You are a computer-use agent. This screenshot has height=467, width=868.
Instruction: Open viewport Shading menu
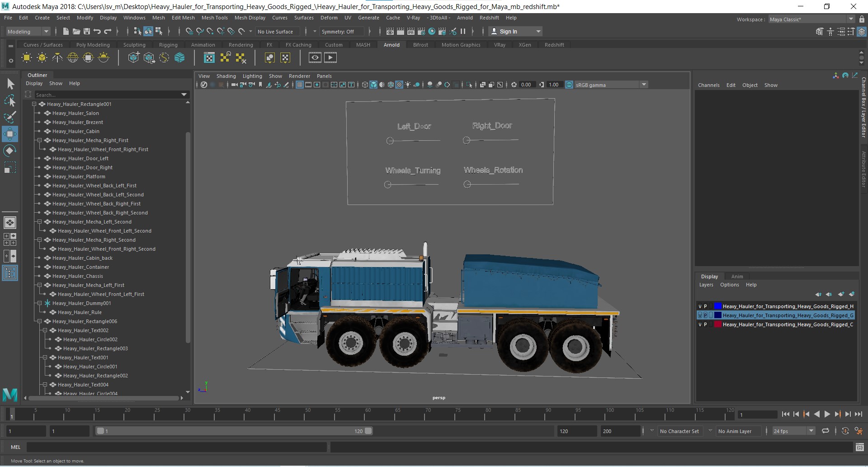click(x=226, y=76)
